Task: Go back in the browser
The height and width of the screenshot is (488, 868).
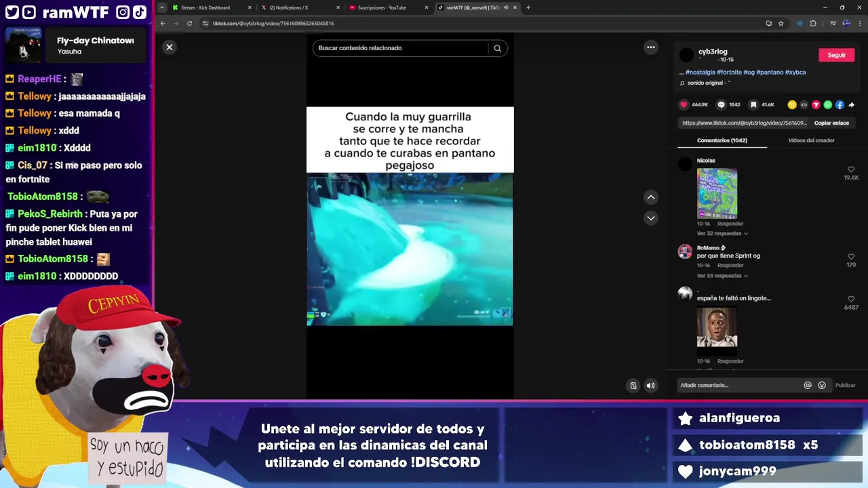Action: tap(163, 23)
